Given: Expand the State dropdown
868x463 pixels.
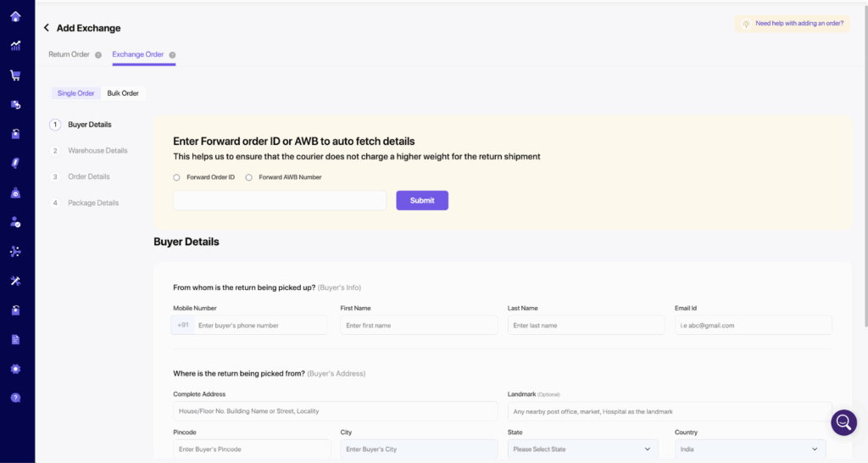Looking at the screenshot, I should 582,449.
